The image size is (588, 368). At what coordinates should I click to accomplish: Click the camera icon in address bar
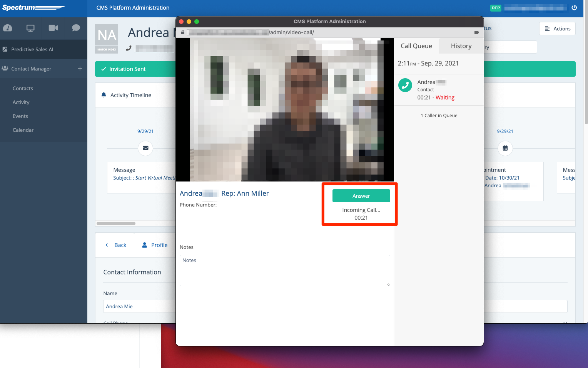tap(476, 32)
